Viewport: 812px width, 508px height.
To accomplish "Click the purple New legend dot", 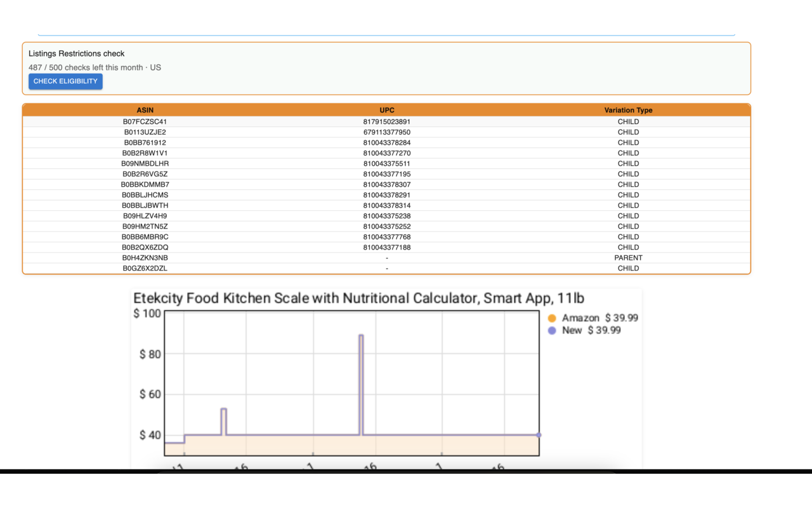I will (x=552, y=331).
